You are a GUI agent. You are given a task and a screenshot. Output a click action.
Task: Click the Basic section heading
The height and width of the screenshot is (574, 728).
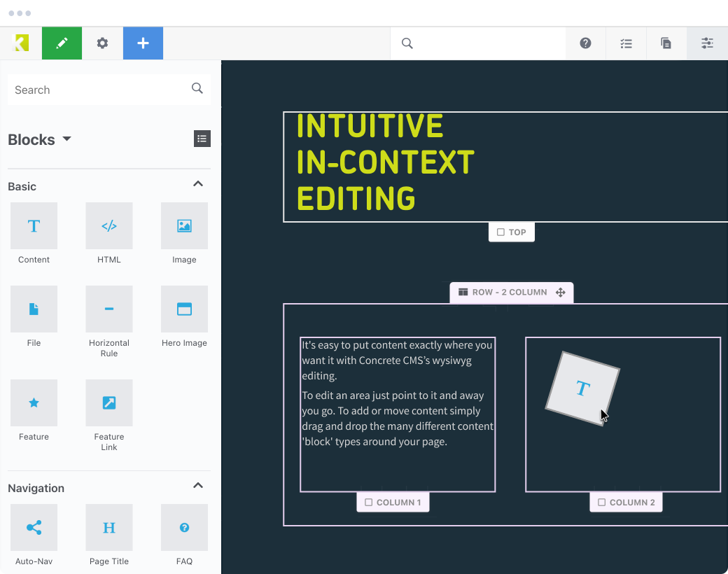click(22, 186)
